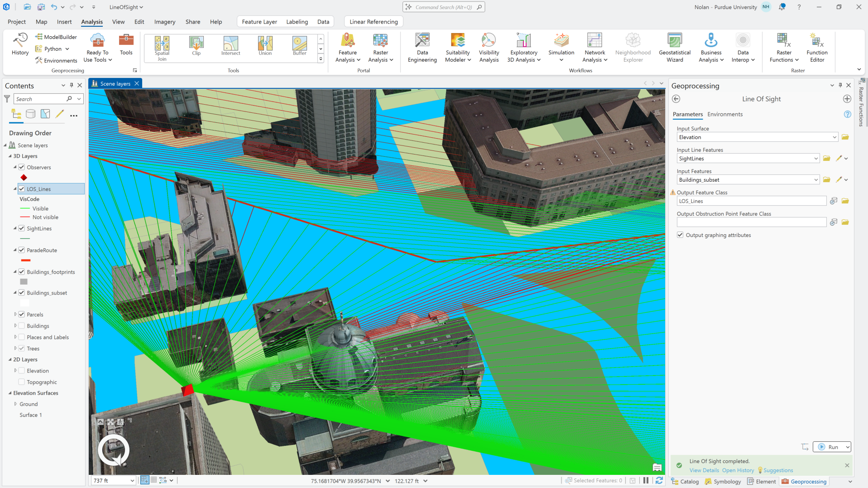Open the ModelBuilder tool
Viewport: 868px width, 488px height.
pyautogui.click(x=56, y=37)
